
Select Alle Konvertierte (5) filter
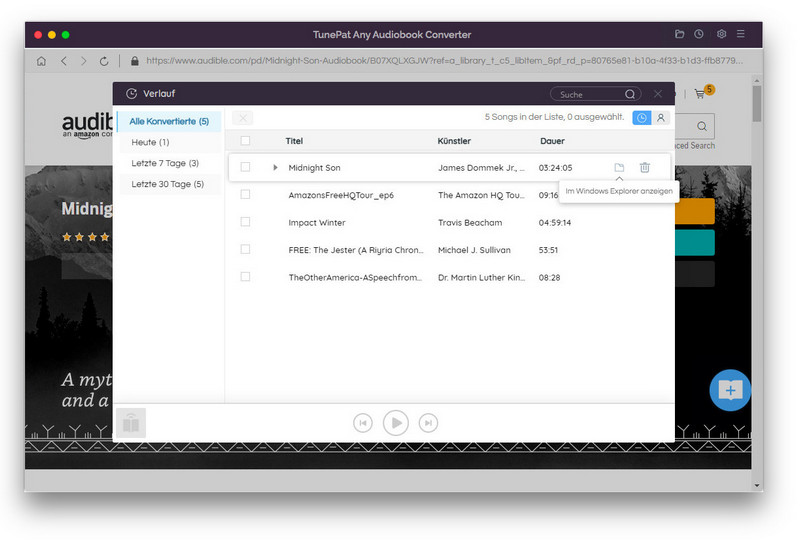click(169, 121)
